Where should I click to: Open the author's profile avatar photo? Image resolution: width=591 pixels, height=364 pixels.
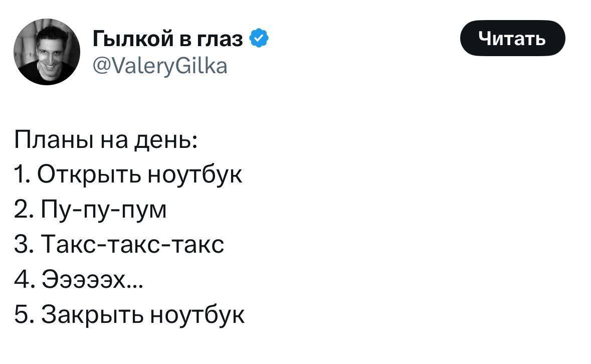pyautogui.click(x=47, y=52)
